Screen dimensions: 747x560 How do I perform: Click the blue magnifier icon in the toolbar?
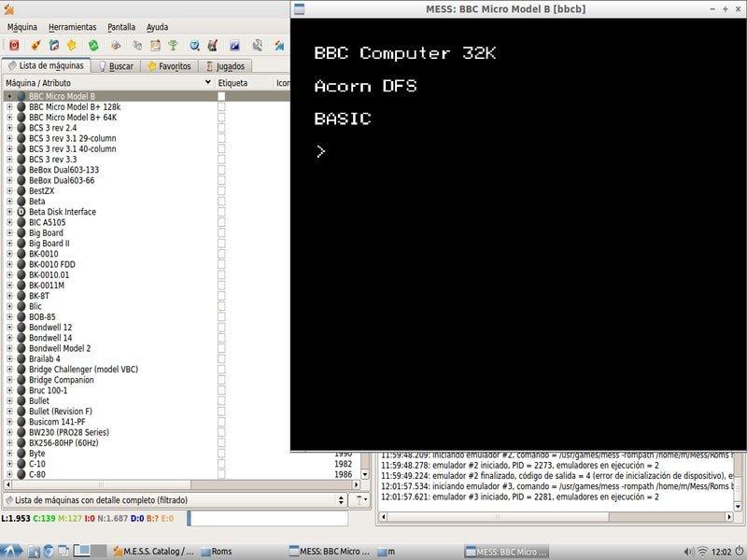(194, 45)
